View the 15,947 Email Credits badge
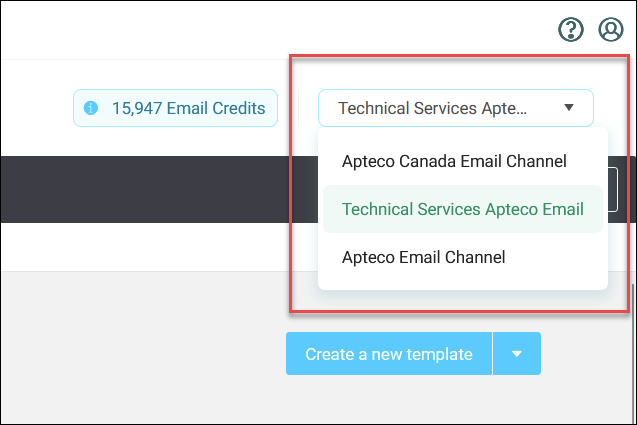Image resolution: width=637 pixels, height=425 pixels. (x=176, y=108)
